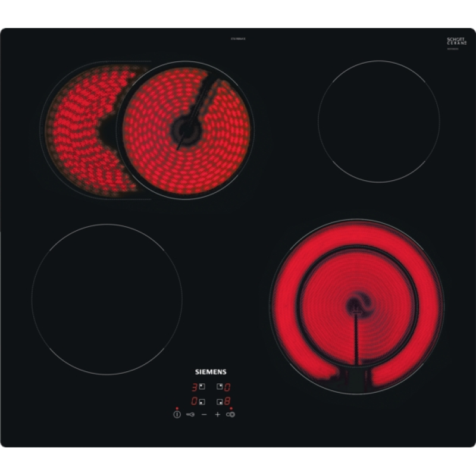
Task: Click the glowing oval extension zone segment
Action: [77, 128]
